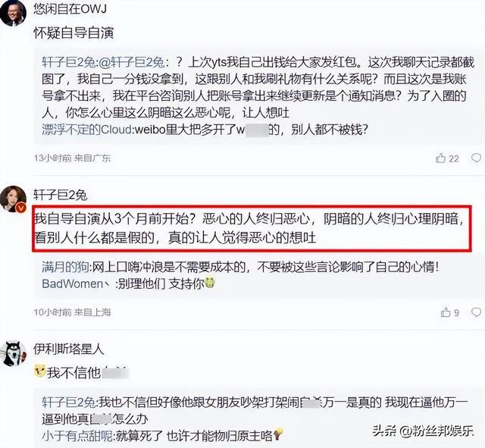485x448 pixels.
Task: Open 轩子巨2兔's verified avatar
Action: [x=13, y=199]
